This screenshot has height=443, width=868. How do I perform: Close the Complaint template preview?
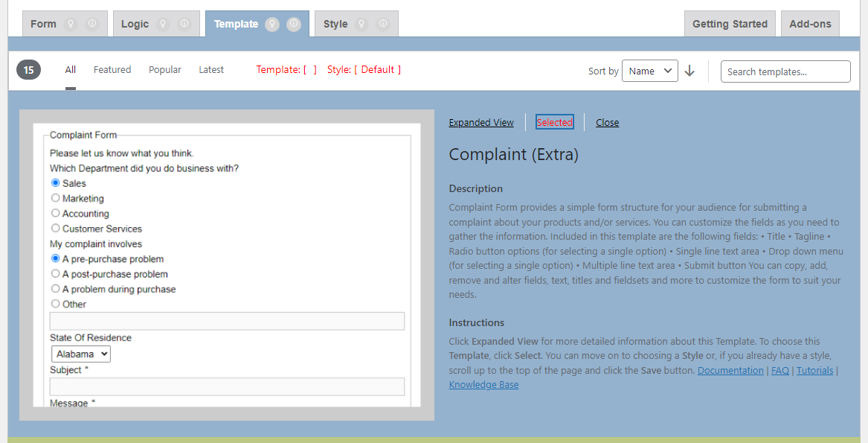pyautogui.click(x=607, y=123)
